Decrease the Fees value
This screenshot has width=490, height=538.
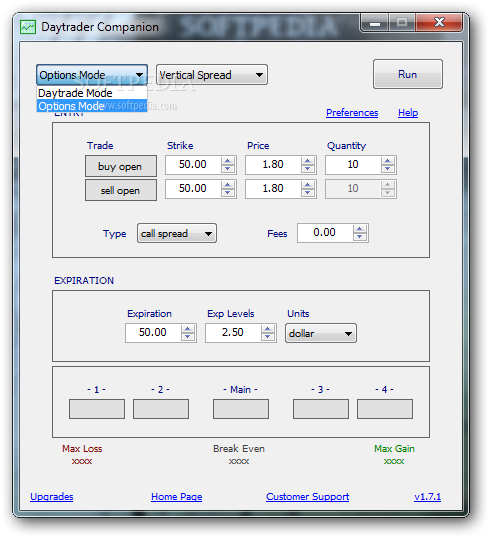(x=360, y=237)
